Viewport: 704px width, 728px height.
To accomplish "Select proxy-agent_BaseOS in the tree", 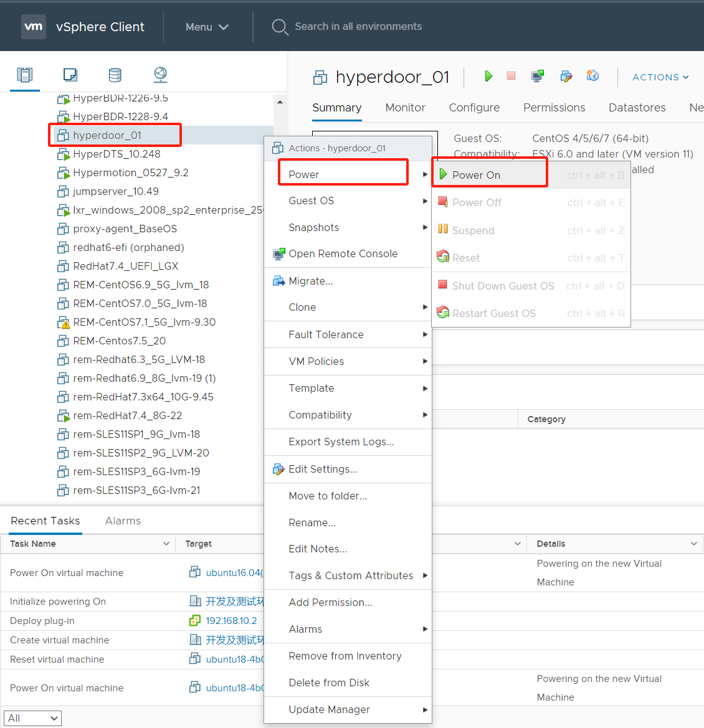I will (x=125, y=229).
